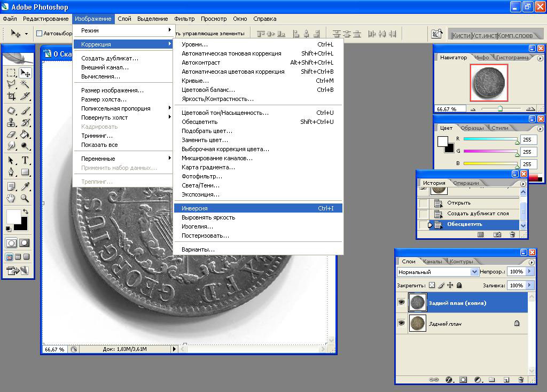The height and width of the screenshot is (392, 547).
Task: Open the Непрозр. opacity slider arrow
Action: click(529, 271)
